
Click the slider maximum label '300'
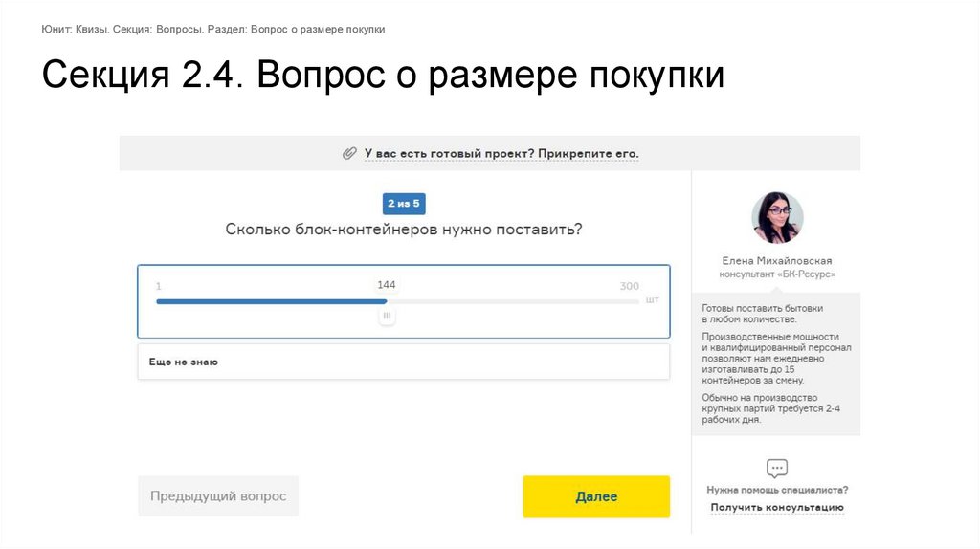(629, 286)
